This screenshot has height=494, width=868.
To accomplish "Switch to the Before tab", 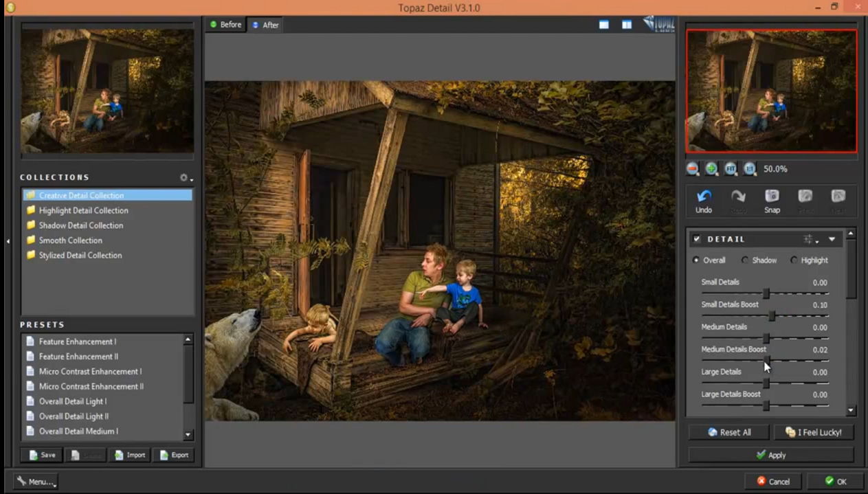I will click(225, 25).
